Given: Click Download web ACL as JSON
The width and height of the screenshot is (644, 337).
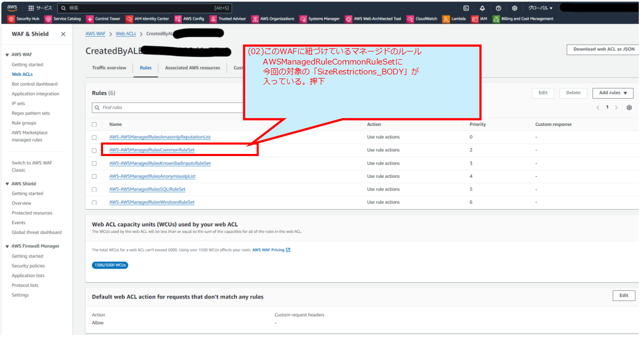Looking at the screenshot, I should point(604,49).
